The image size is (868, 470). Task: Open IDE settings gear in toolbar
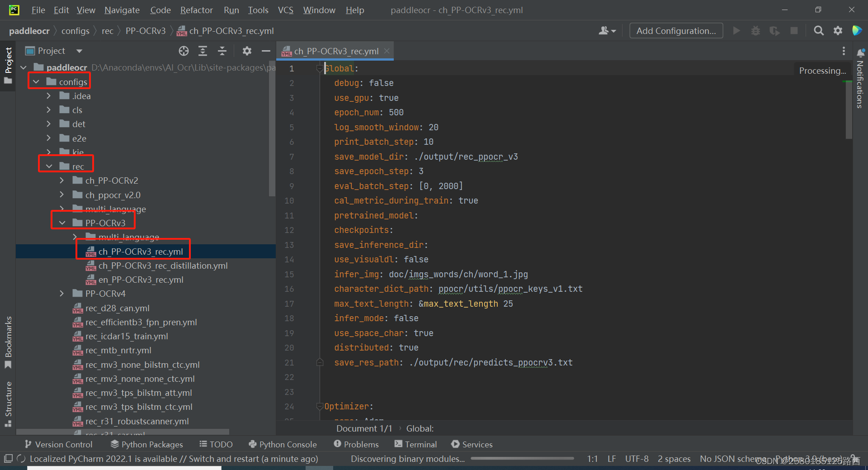click(838, 31)
